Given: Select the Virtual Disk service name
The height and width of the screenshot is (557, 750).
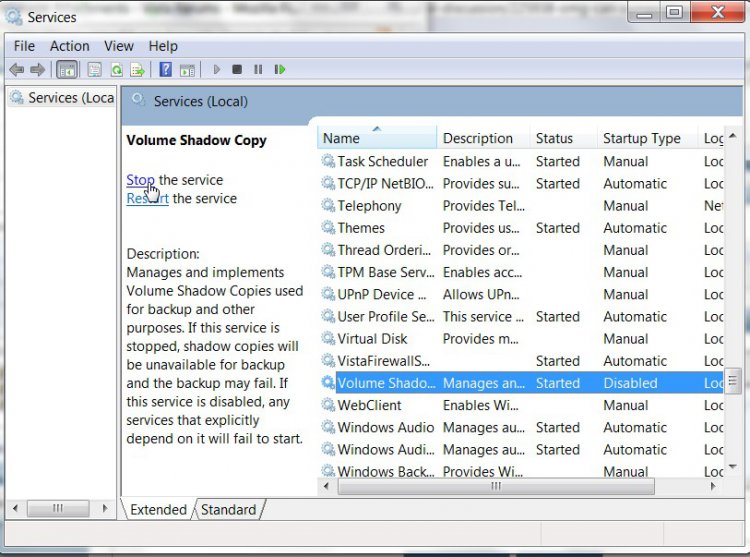Looking at the screenshot, I should [372, 339].
